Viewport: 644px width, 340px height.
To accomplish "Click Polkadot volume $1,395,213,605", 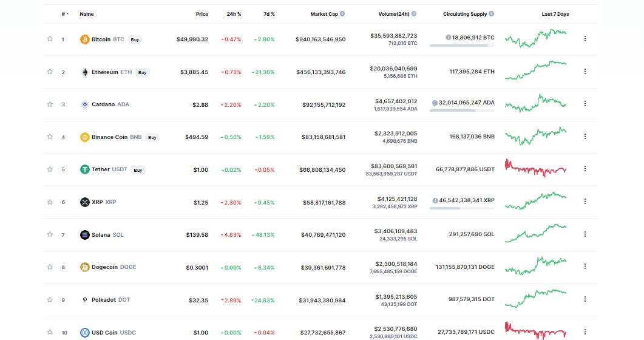I will coord(396,296).
